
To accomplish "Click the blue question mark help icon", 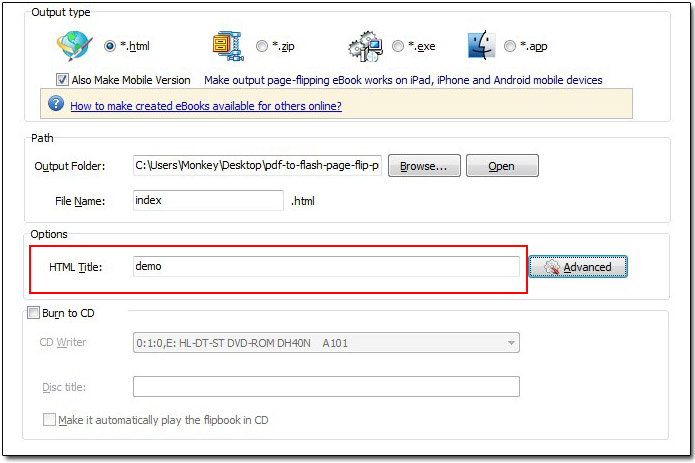I will click(56, 104).
